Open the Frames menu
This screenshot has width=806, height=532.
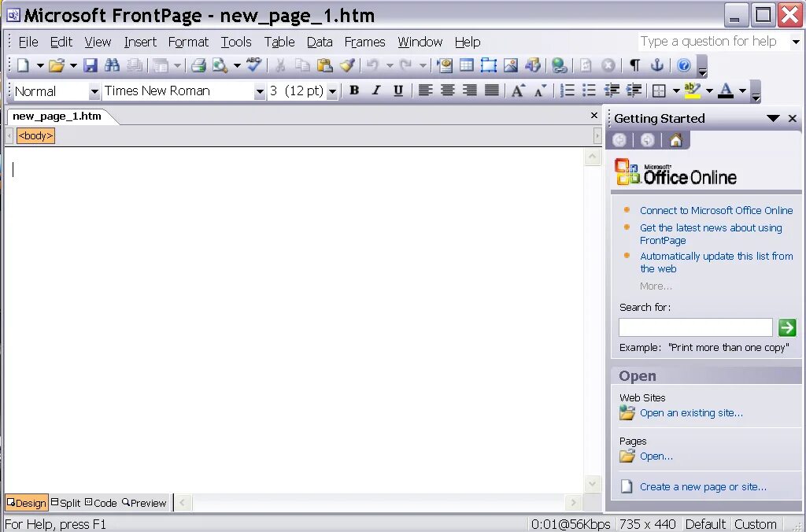click(365, 42)
